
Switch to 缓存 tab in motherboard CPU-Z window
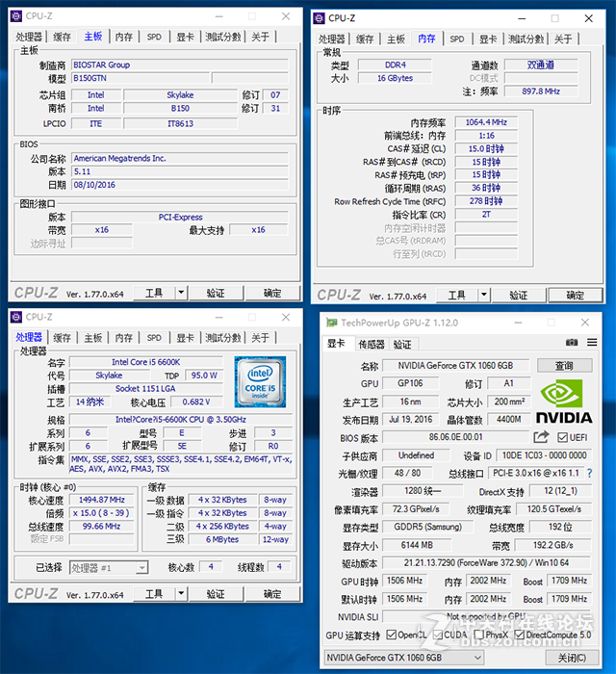(62, 37)
